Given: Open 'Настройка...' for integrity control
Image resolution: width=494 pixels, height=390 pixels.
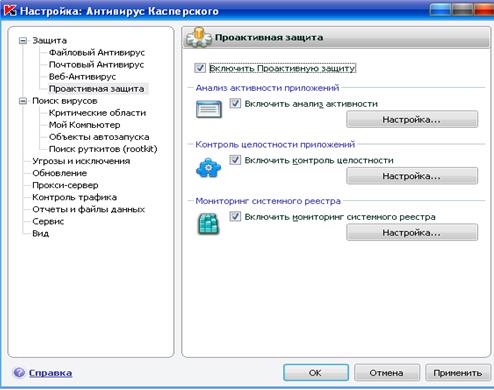Looking at the screenshot, I should pyautogui.click(x=412, y=176).
